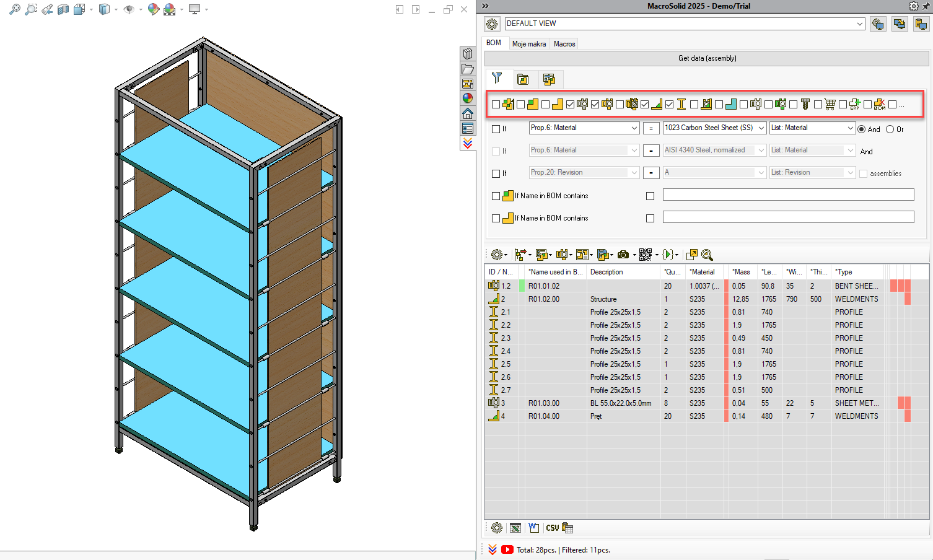This screenshot has height=560, width=933.
Task: Collapse the MacroSolid panel with double chevron
Action: [x=485, y=6]
